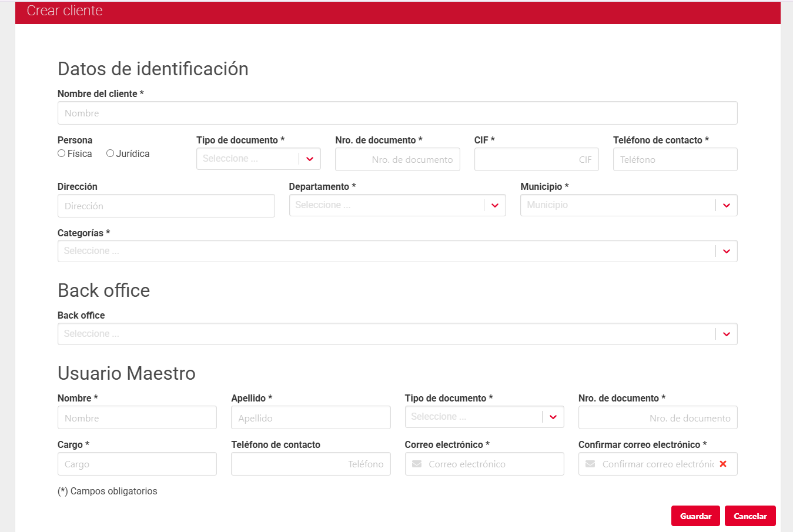Click envelope icon in Correo electrónico field

(x=417, y=464)
